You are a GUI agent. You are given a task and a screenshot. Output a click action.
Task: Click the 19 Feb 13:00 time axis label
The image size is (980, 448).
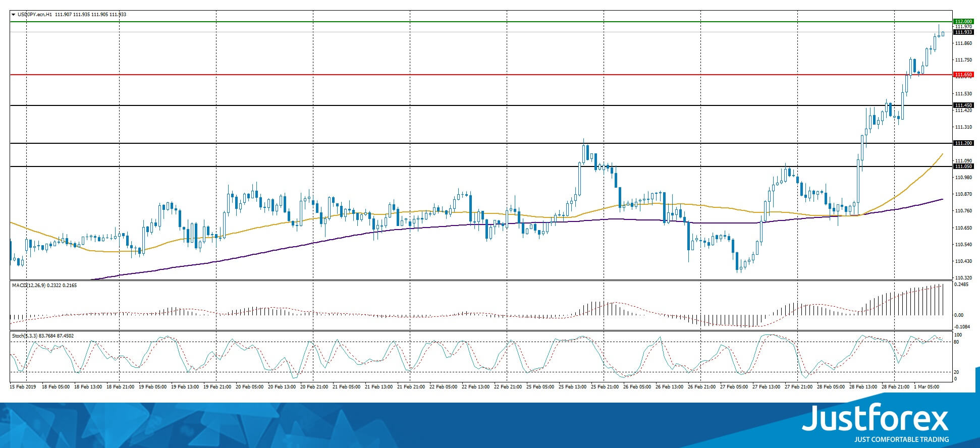(185, 387)
